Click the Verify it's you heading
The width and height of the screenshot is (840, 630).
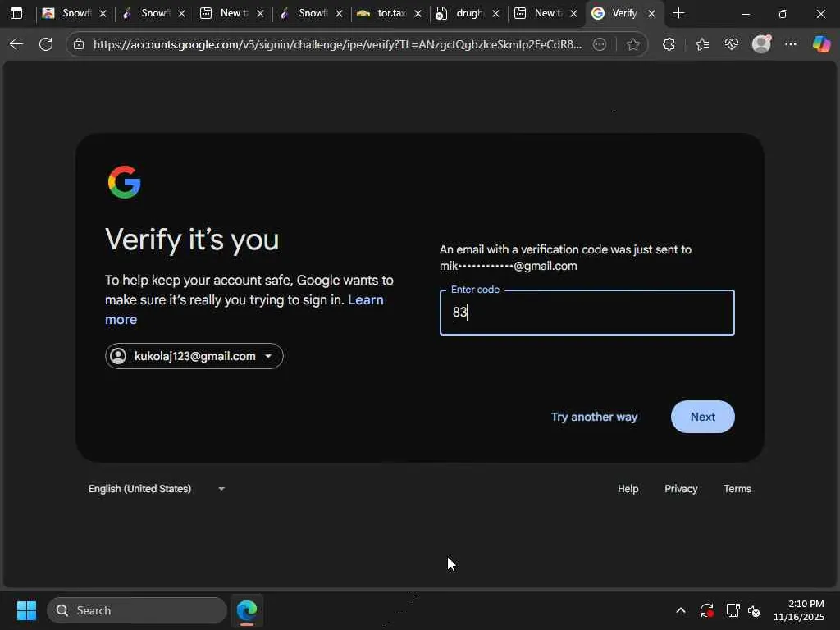point(192,239)
